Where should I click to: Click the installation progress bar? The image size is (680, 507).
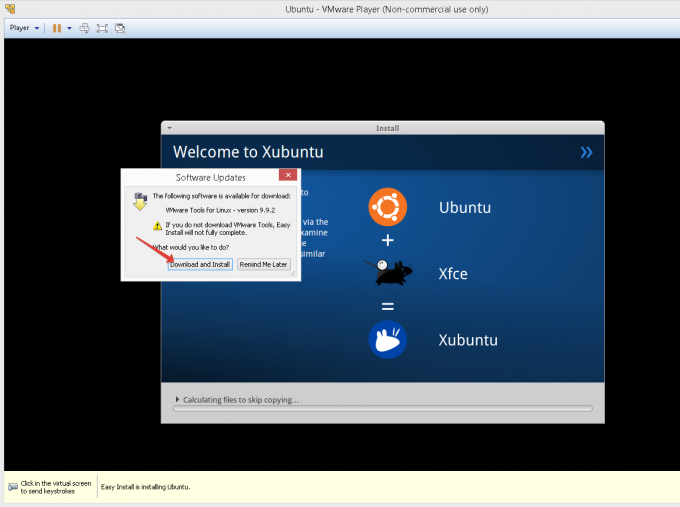tap(382, 409)
